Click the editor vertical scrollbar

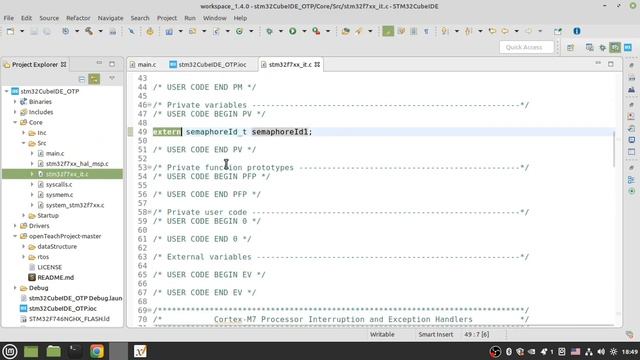coord(614,149)
